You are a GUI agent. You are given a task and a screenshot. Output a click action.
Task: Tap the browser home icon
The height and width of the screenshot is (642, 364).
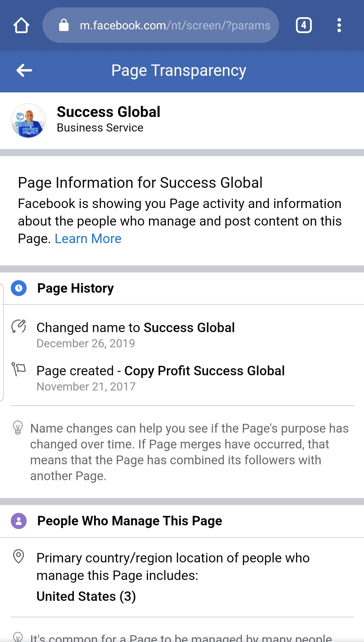click(x=21, y=25)
